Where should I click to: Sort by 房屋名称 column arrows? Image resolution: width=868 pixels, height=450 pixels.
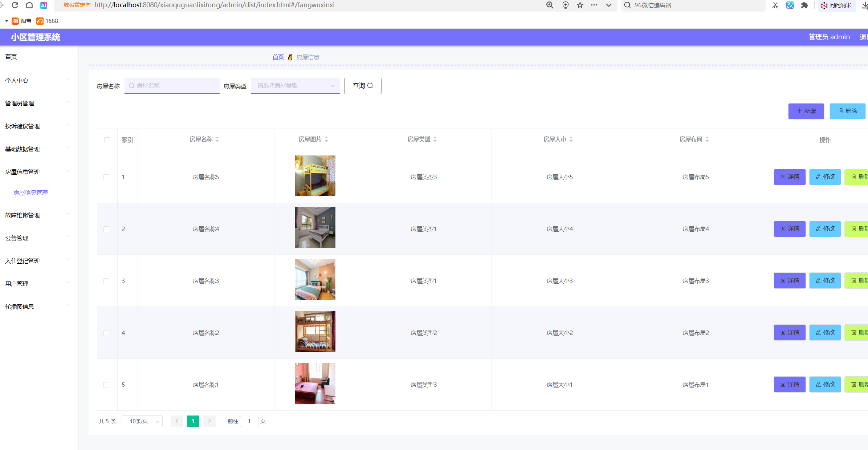(x=217, y=139)
